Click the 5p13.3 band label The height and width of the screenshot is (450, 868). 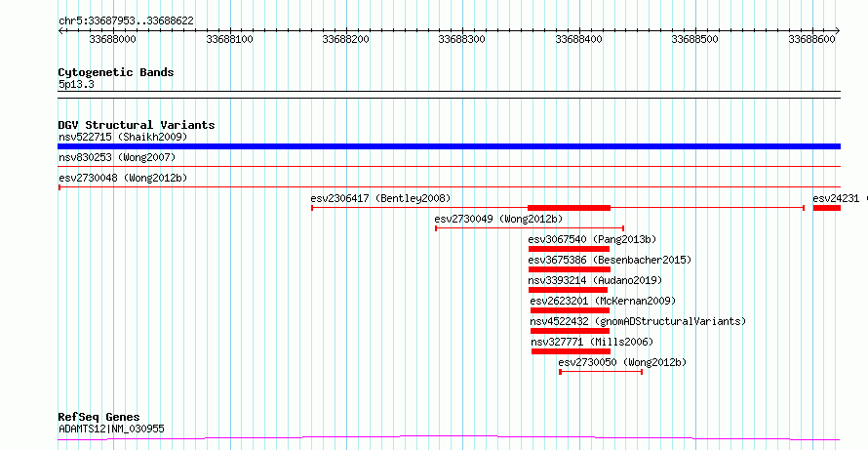click(x=76, y=85)
